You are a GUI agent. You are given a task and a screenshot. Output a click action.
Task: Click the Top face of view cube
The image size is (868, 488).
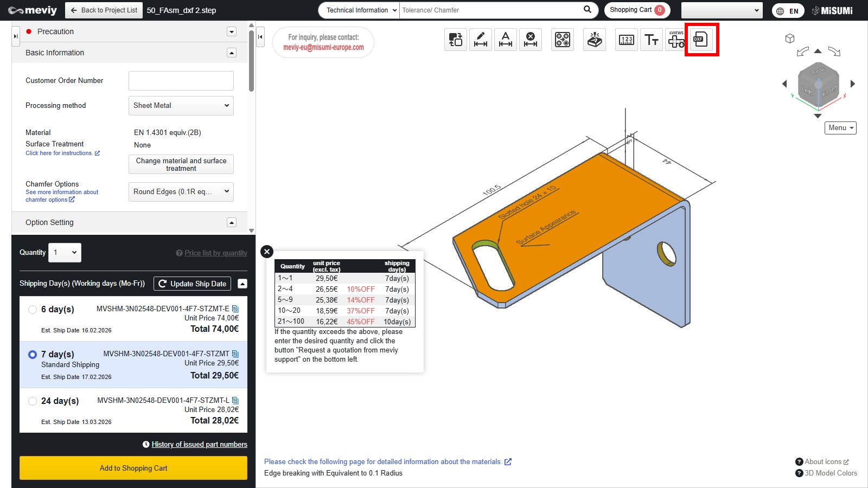tap(818, 71)
